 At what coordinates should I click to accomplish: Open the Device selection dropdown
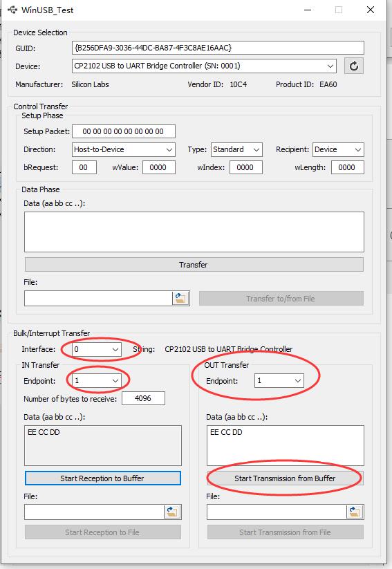(x=204, y=66)
